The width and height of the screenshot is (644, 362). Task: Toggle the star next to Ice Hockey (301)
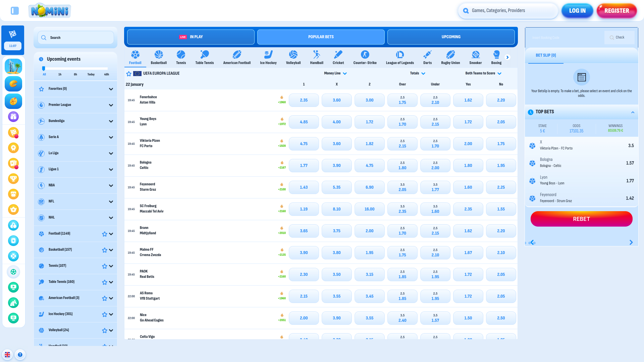pos(104,314)
